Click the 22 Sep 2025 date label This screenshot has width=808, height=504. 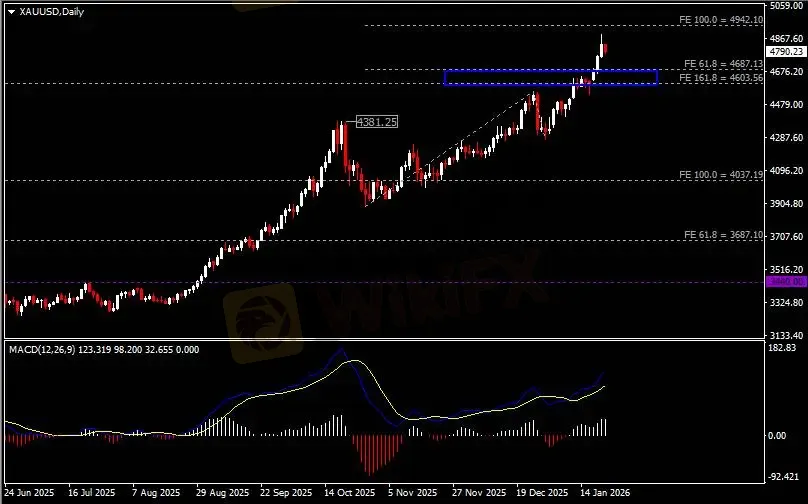click(286, 493)
